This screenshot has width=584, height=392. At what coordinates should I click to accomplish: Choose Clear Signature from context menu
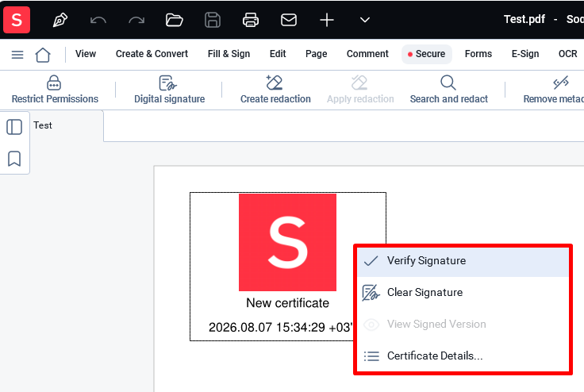(463, 293)
